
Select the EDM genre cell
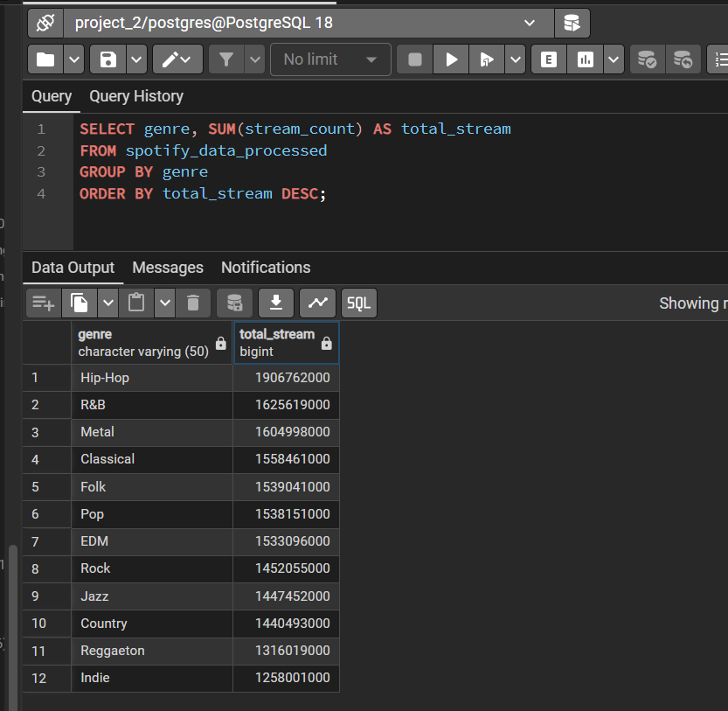[x=152, y=541]
